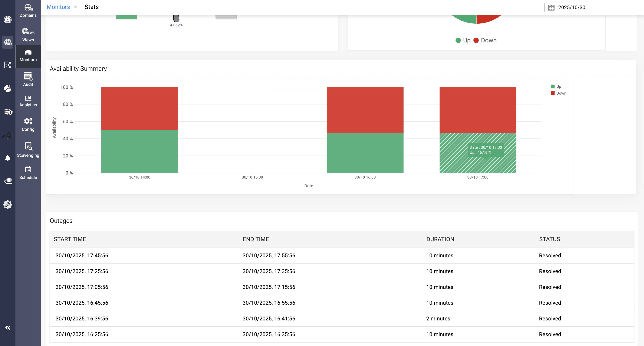Go to the Audit menu item
The image size is (644, 346).
[x=28, y=79]
